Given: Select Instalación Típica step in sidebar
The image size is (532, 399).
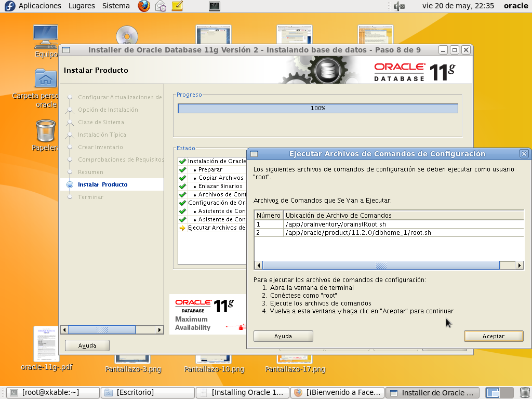Looking at the screenshot, I should [x=102, y=135].
